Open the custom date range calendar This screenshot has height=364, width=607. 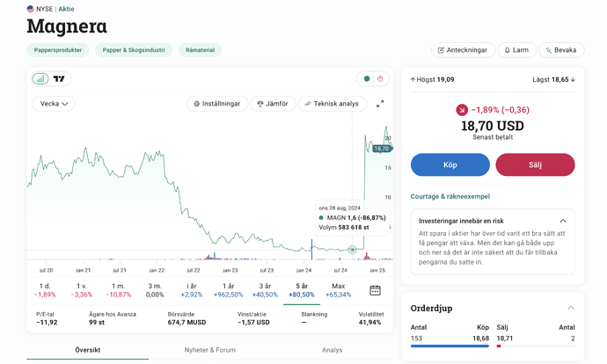point(375,290)
